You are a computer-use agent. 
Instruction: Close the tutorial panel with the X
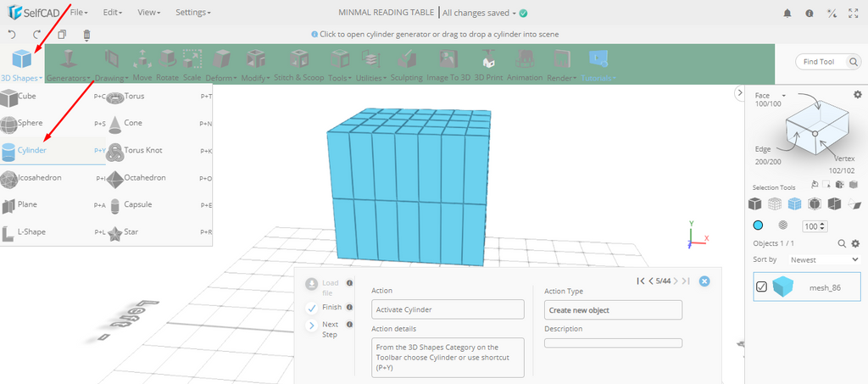pyautogui.click(x=704, y=281)
